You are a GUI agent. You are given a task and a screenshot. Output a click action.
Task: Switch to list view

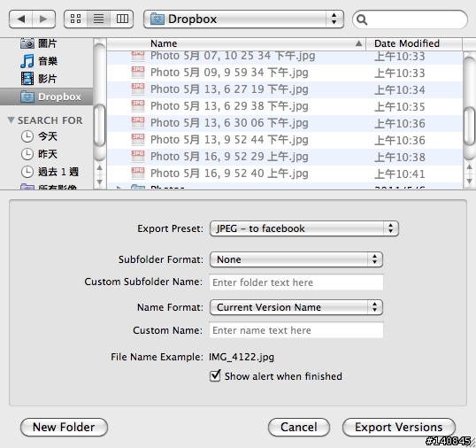99,19
